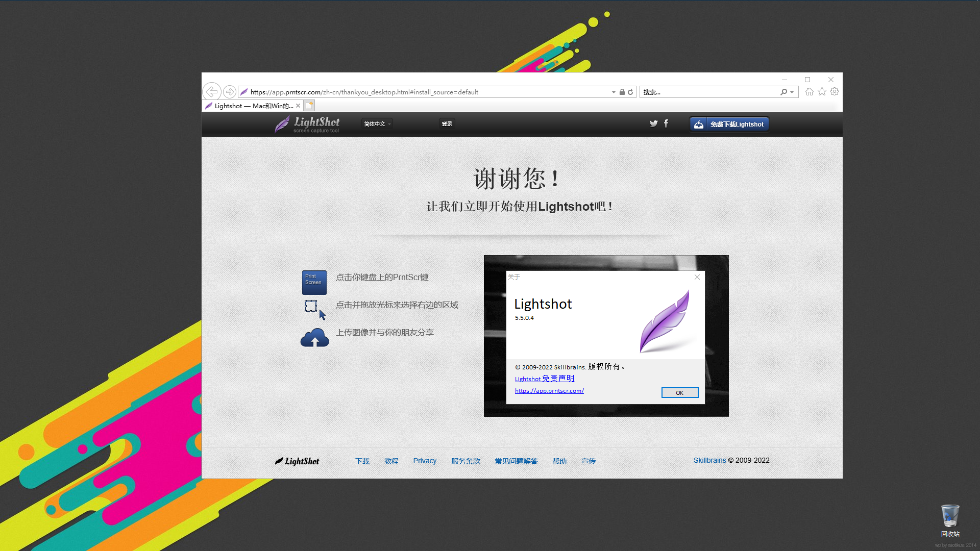Select the Print Screen key icon

[313, 282]
